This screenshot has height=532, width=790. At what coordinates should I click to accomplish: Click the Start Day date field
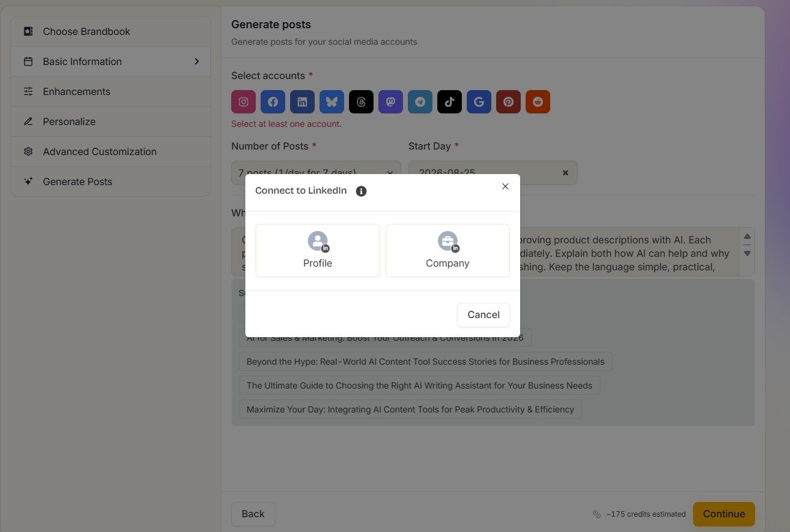pyautogui.click(x=493, y=173)
